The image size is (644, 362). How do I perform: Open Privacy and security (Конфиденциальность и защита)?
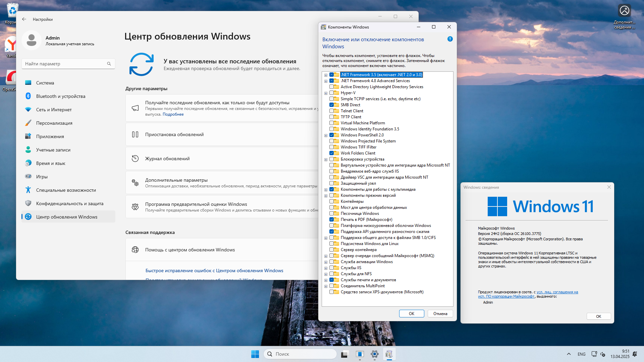point(69,203)
